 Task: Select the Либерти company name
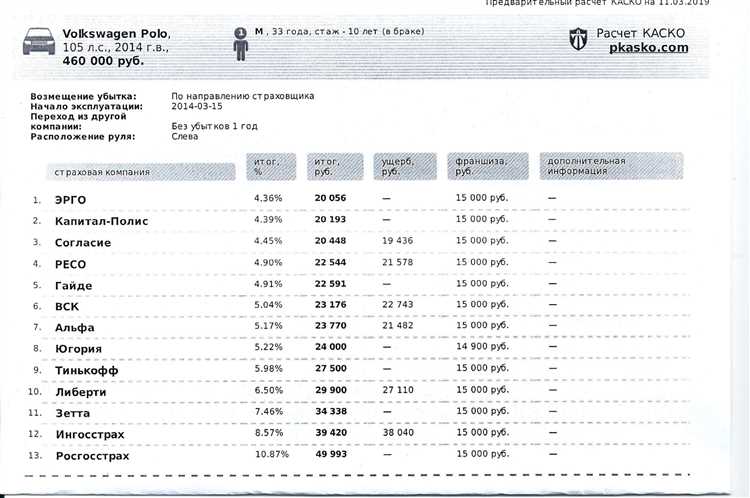point(81,392)
